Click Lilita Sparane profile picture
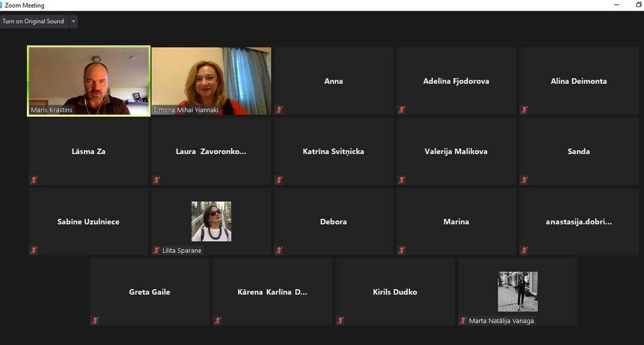 [211, 221]
